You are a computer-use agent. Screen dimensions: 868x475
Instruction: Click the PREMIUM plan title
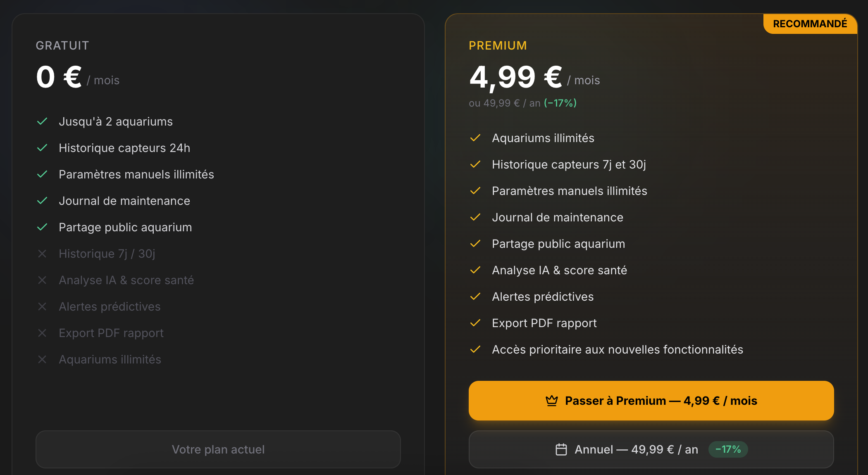[x=498, y=45]
